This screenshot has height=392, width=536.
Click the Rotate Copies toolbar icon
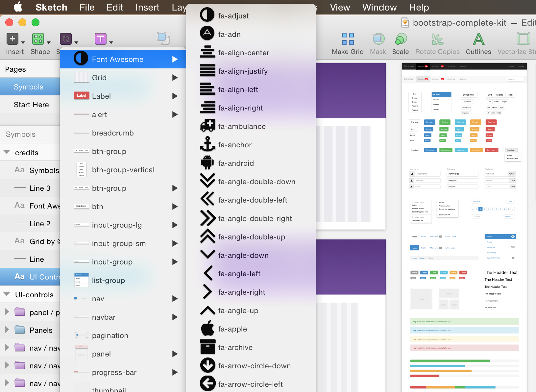tap(437, 39)
